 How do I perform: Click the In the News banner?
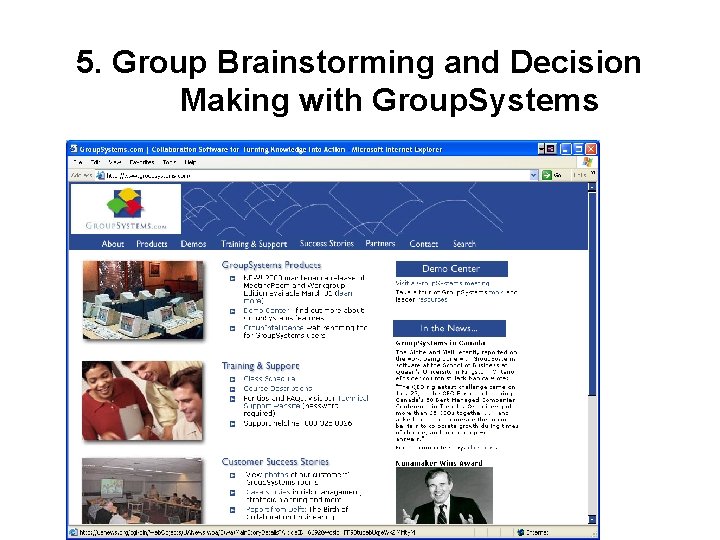click(449, 328)
